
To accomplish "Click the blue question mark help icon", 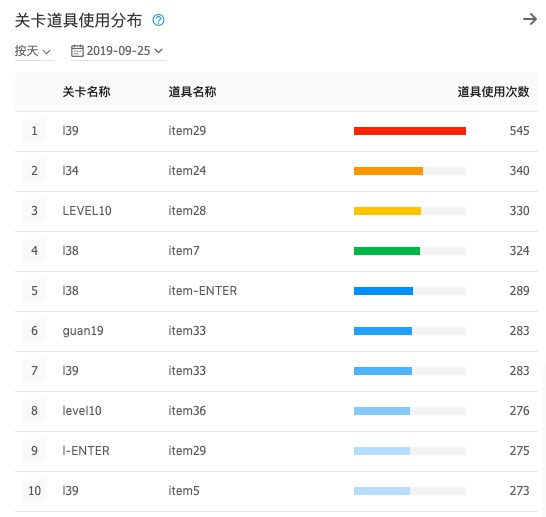I will click(158, 20).
